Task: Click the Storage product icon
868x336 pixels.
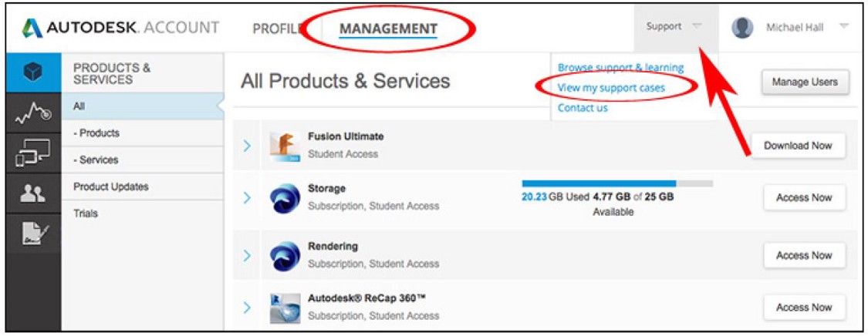Action: [285, 198]
